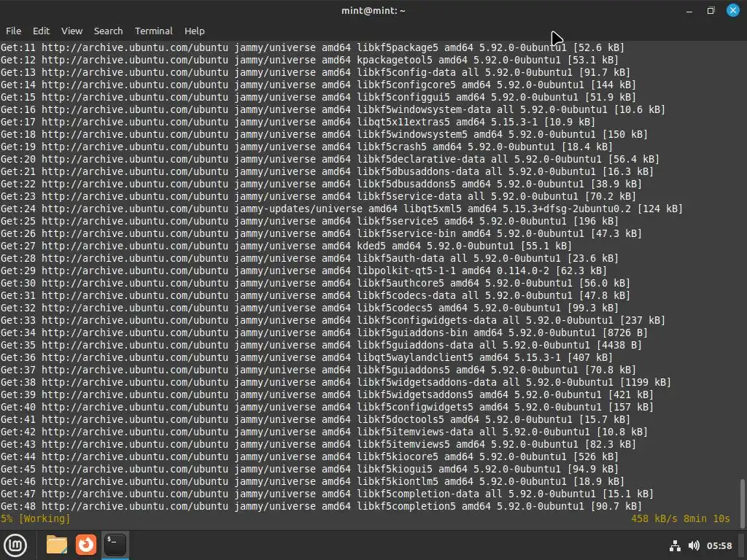Click the Get:11 libkf5package5 line
The height and width of the screenshot is (560, 747).
coord(312,47)
